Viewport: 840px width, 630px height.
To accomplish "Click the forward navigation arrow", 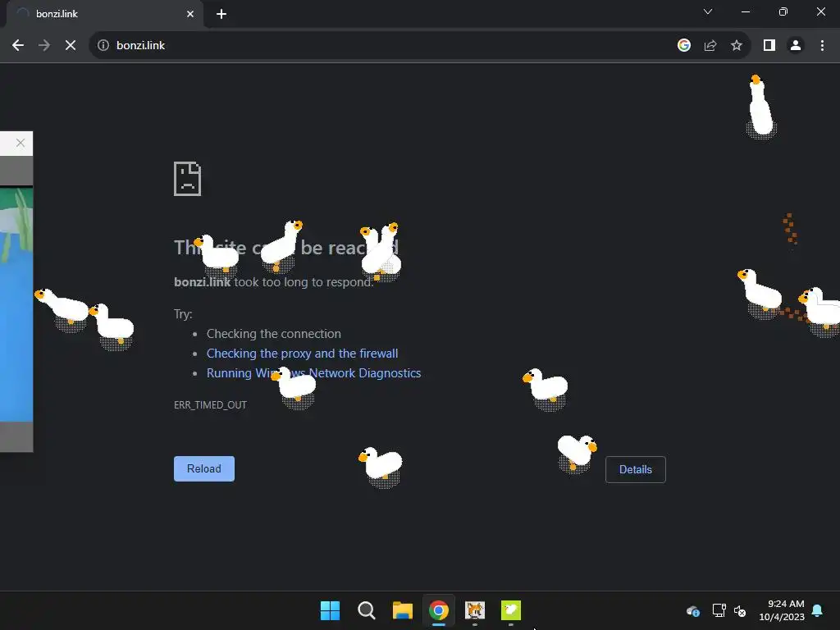I will pos(44,46).
